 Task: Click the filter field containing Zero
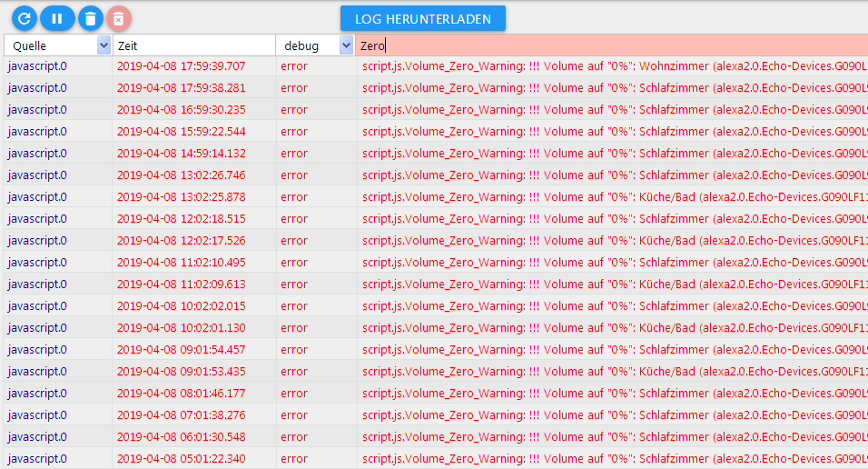(x=612, y=45)
